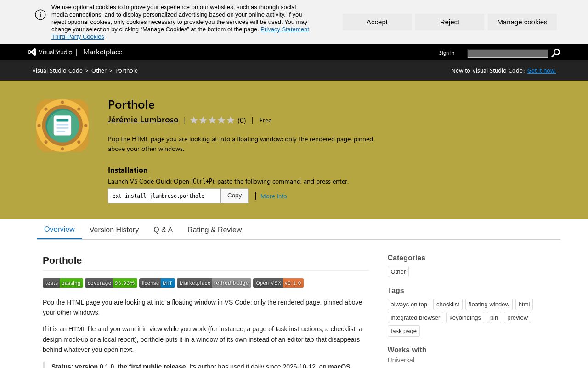Open the Q & A tab
This screenshot has width=588, height=368.
tap(163, 230)
